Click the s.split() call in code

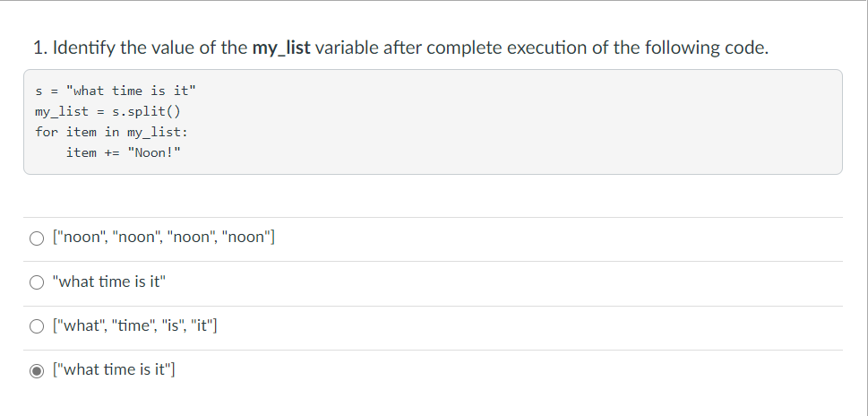click(x=146, y=111)
